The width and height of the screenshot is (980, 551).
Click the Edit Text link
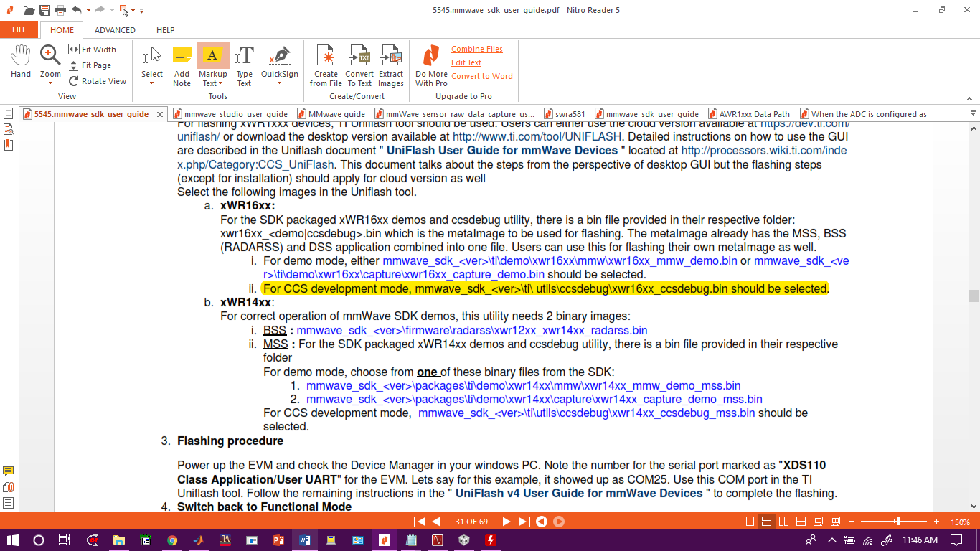coord(466,62)
